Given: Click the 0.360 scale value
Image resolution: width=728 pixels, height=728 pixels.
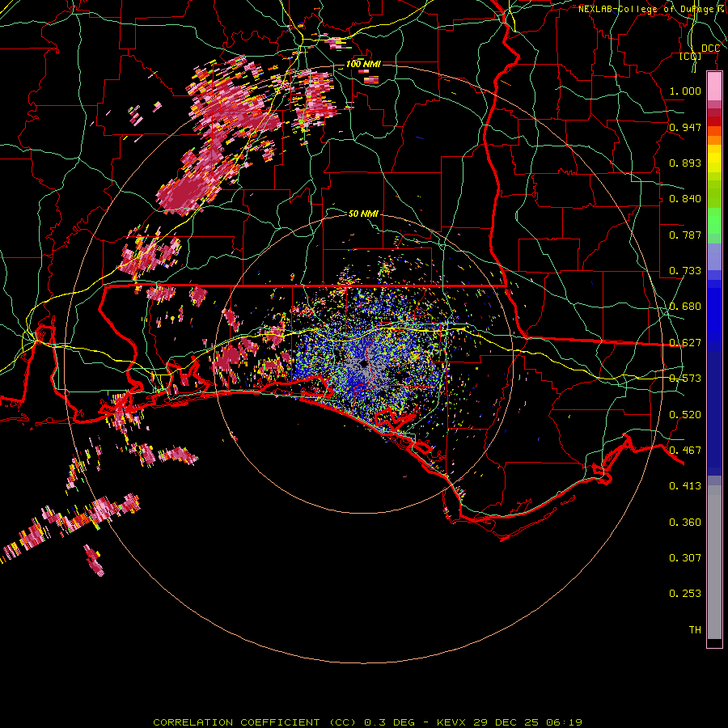Looking at the screenshot, I should click(x=685, y=523).
